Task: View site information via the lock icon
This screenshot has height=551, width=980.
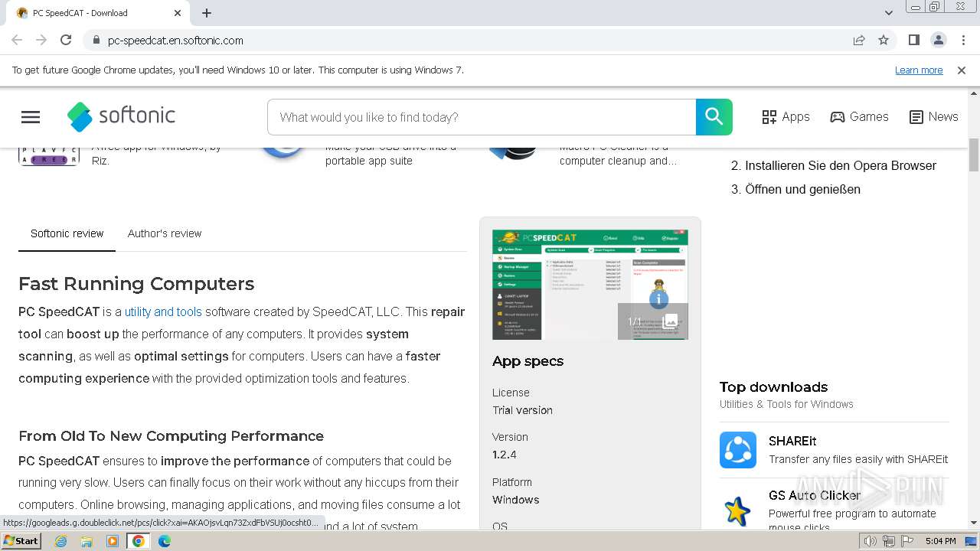Action: tap(96, 41)
